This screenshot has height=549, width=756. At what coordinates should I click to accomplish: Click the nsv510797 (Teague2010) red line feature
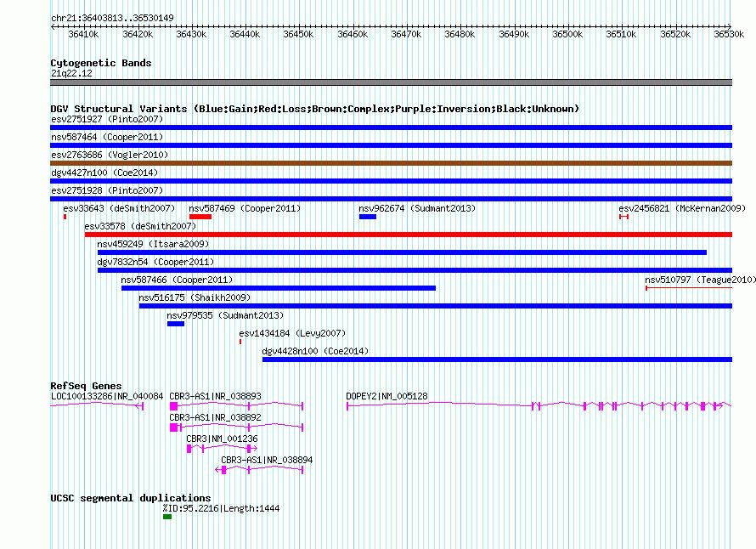(689, 288)
